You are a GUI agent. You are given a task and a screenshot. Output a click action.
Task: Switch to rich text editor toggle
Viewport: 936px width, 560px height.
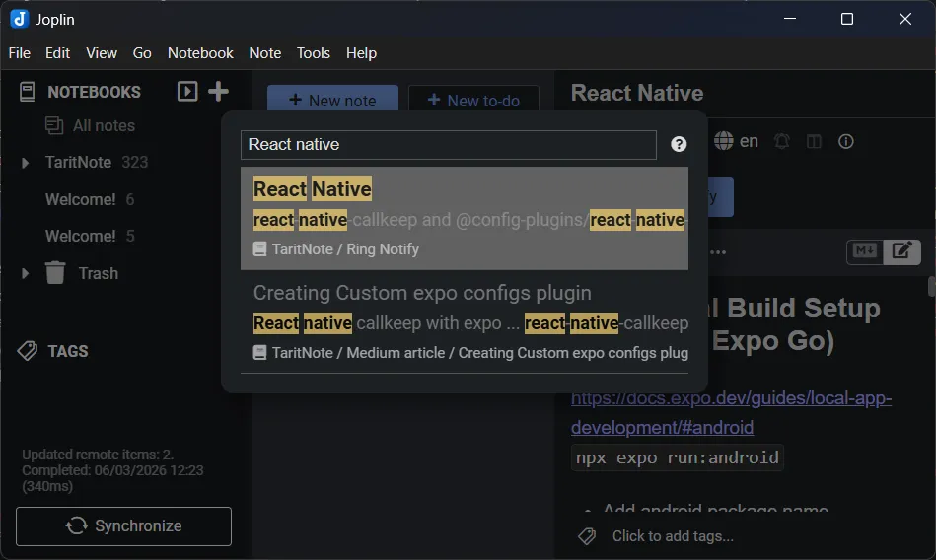(900, 251)
